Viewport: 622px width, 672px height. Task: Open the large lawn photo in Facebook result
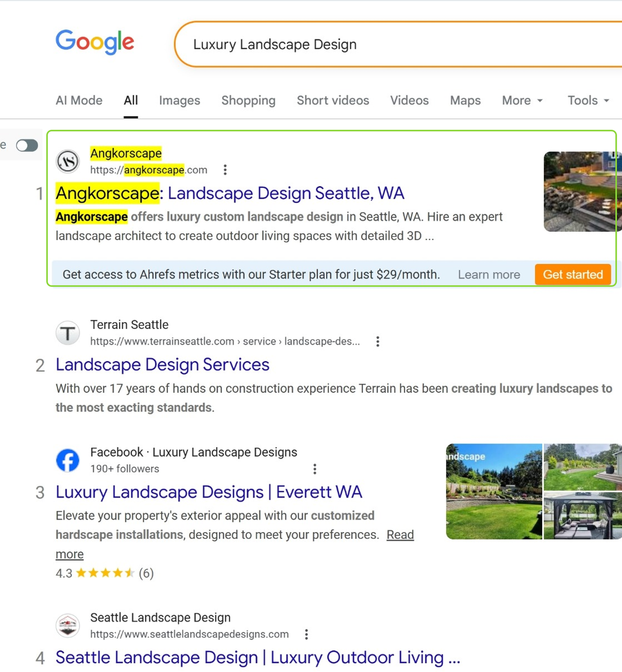494,491
